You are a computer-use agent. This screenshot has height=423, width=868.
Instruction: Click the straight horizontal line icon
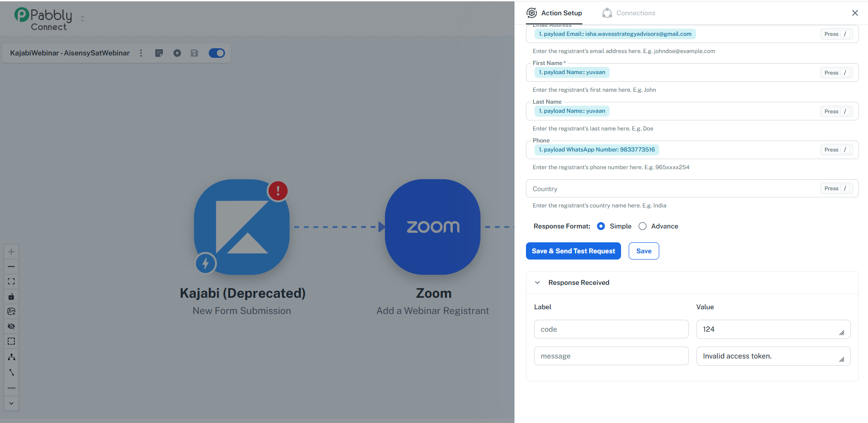pyautogui.click(x=11, y=388)
